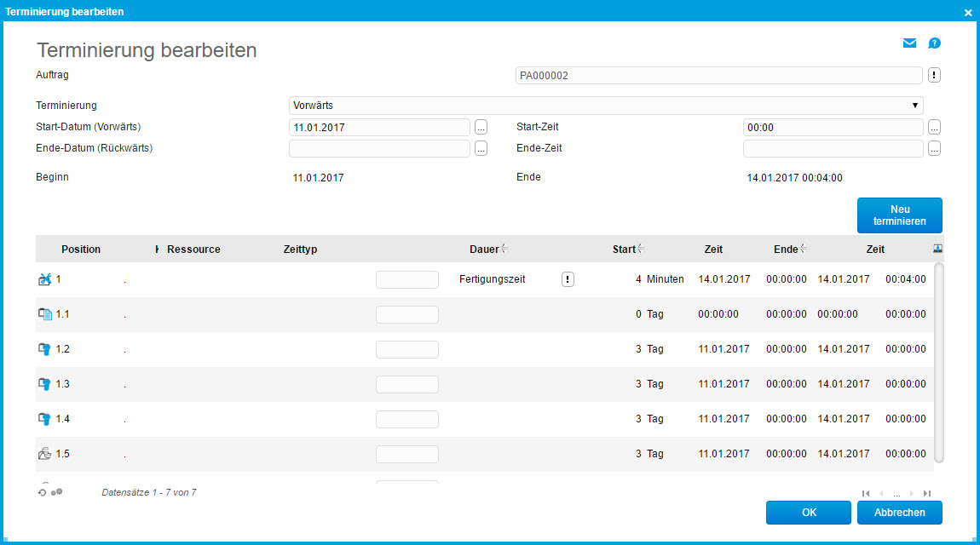
Task: Open the Start-Zeit time picker
Action: (x=933, y=126)
